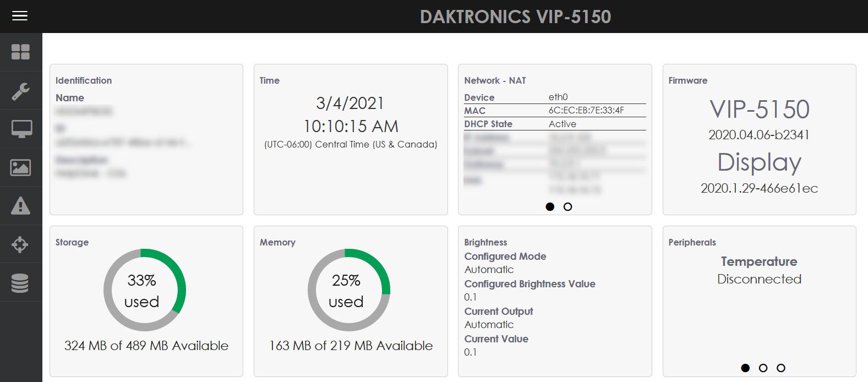This screenshot has width=868, height=382.
Task: Click the Storage usage donut chart
Action: pyautogui.click(x=144, y=290)
